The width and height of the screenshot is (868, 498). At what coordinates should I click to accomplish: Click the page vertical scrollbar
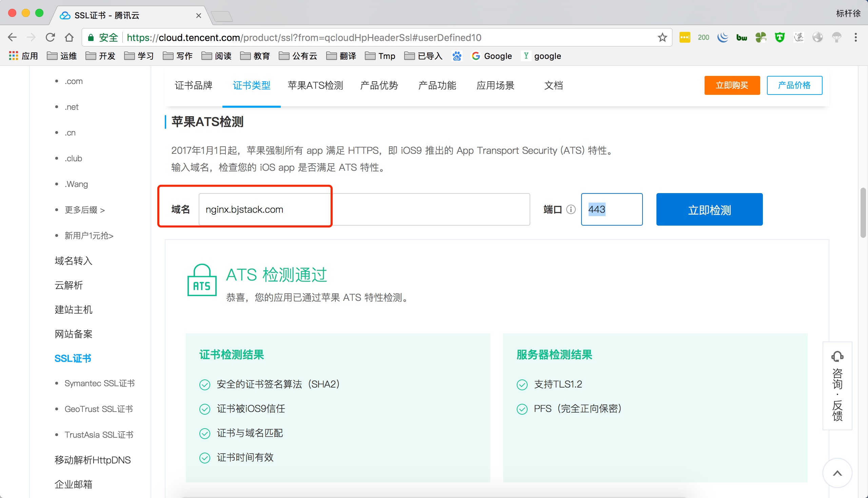tap(863, 213)
